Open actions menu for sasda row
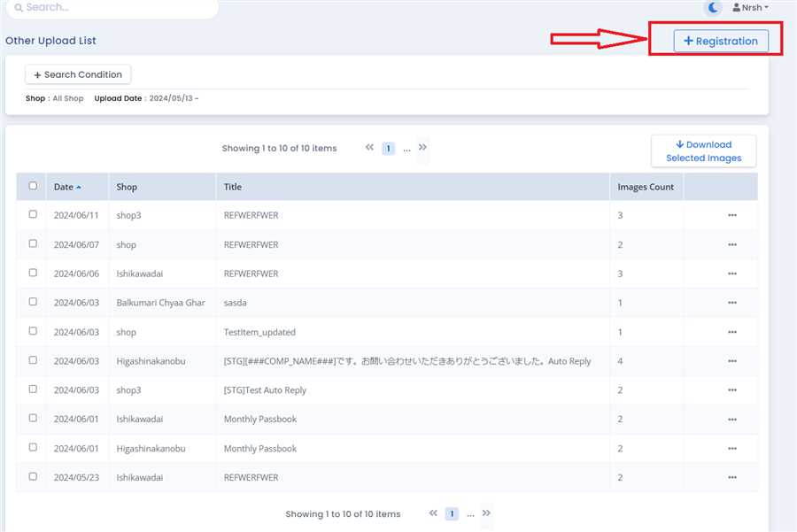 [x=731, y=303]
